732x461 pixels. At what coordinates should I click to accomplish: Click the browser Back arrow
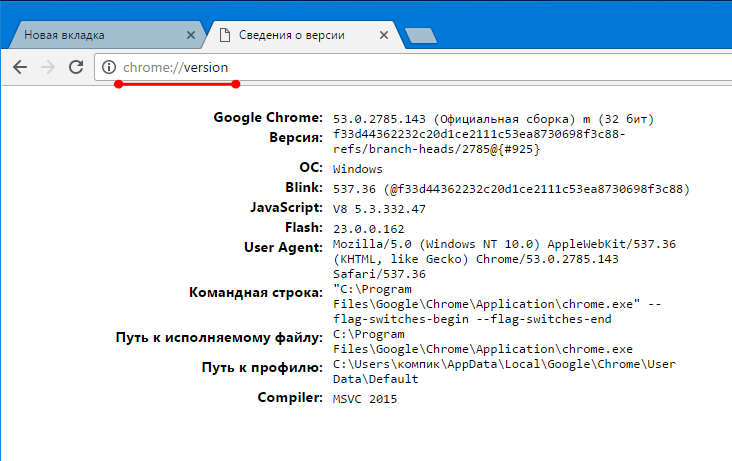(x=20, y=67)
